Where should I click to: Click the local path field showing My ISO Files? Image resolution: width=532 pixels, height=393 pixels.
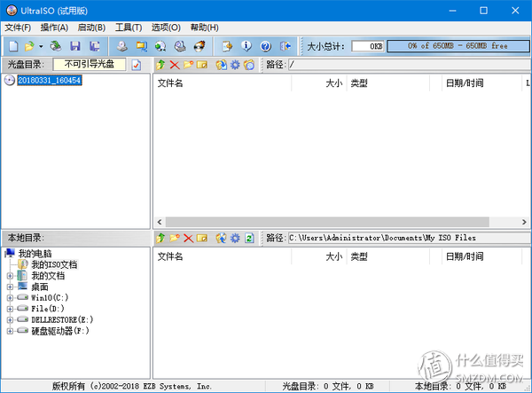410,238
